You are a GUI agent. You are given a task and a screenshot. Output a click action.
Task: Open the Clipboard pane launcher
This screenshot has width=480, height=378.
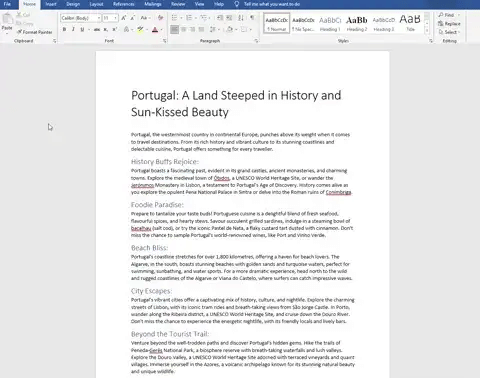click(55, 41)
